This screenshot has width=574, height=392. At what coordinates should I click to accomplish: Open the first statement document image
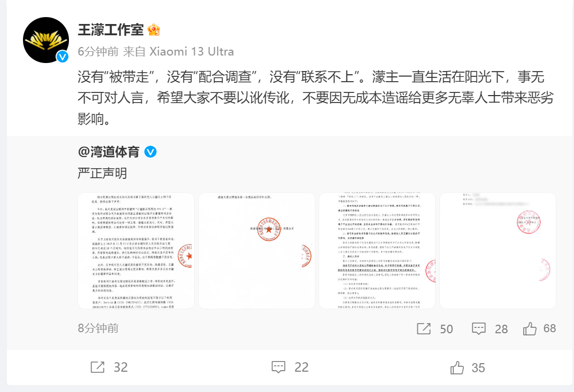tap(136, 250)
